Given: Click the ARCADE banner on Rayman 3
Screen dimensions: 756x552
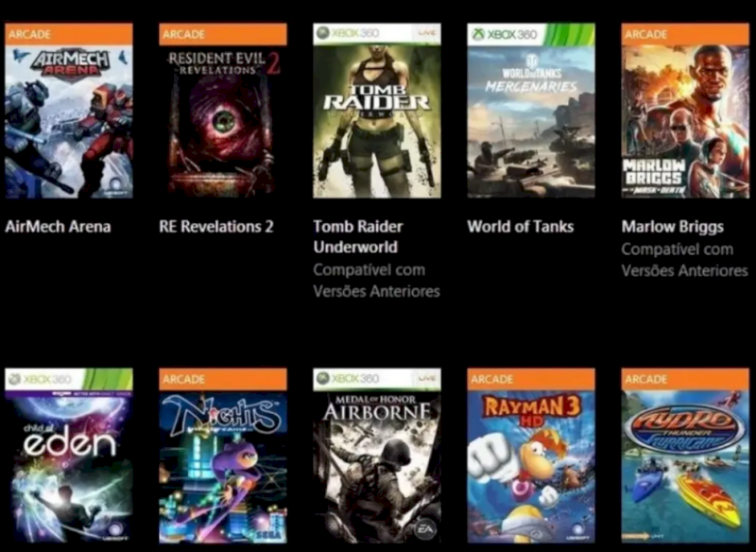Looking at the screenshot, I should (531, 379).
